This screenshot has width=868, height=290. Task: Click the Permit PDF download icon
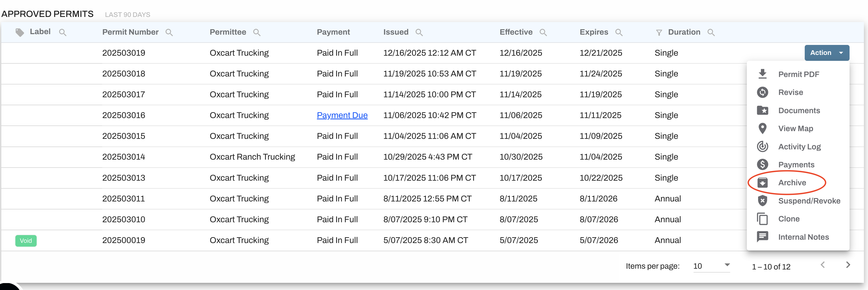pos(762,74)
